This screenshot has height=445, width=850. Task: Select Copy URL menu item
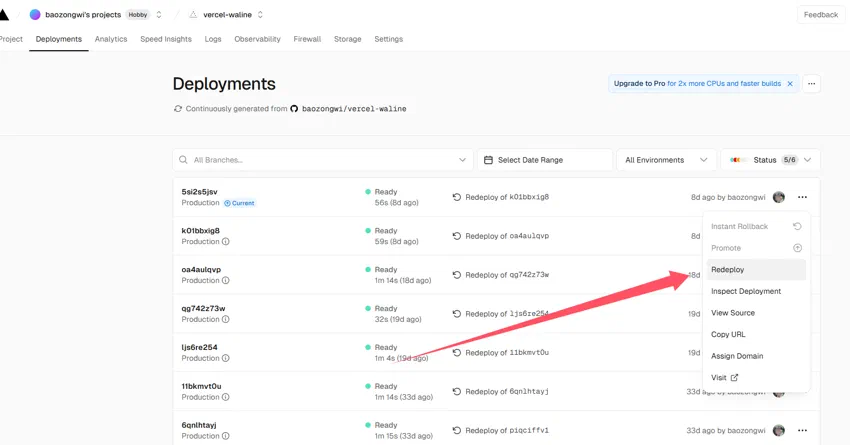click(756, 334)
